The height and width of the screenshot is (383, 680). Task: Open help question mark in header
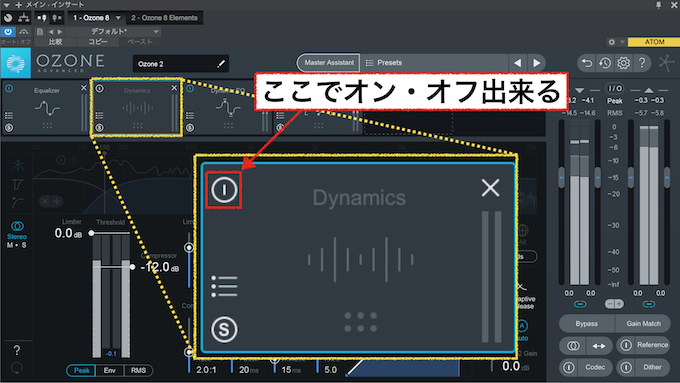coord(642,63)
